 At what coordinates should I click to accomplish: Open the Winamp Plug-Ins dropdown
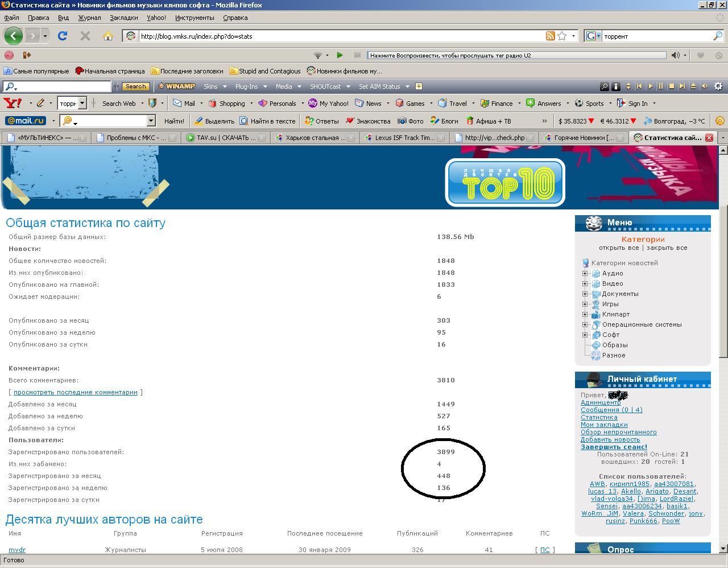click(251, 87)
